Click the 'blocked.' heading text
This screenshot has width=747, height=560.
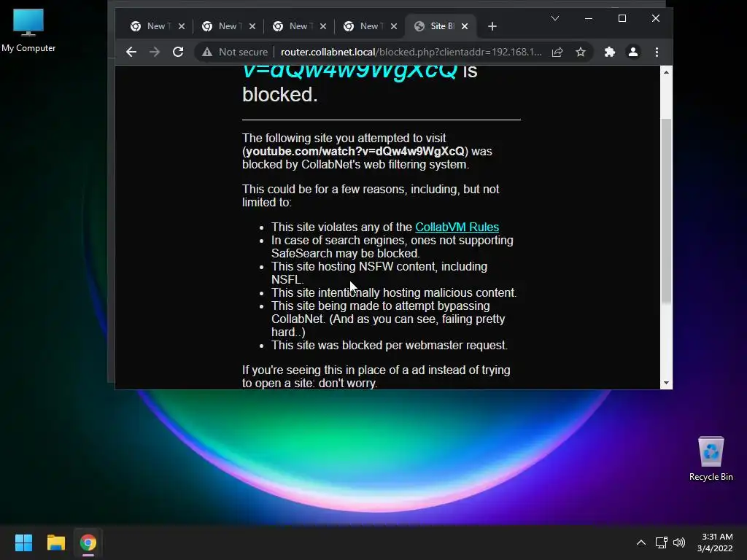tap(279, 94)
